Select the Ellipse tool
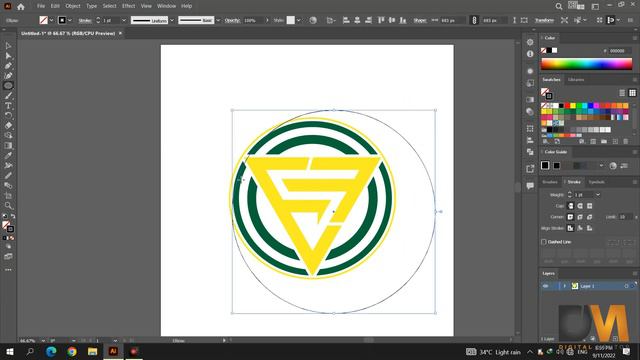 click(x=8, y=86)
